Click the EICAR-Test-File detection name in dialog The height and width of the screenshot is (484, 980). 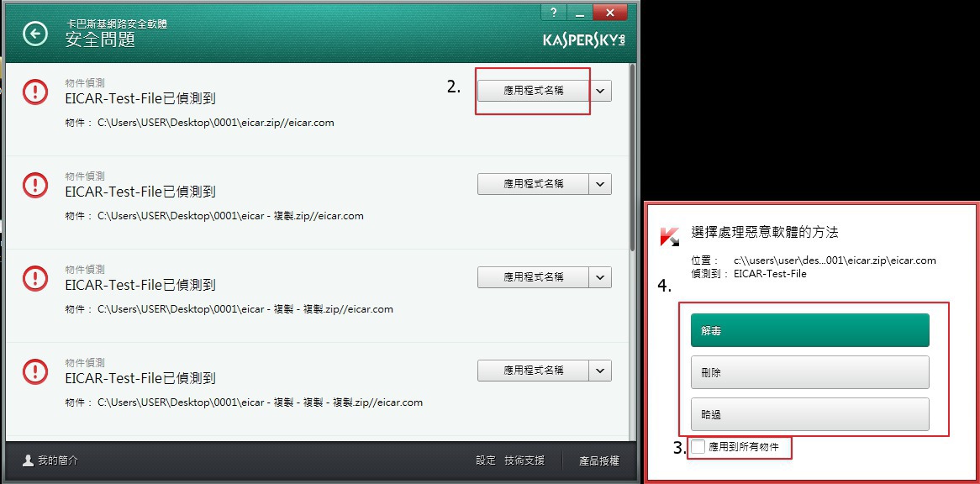click(x=770, y=274)
